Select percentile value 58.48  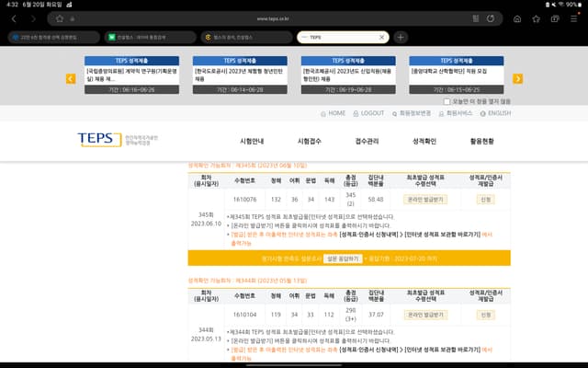376,200
